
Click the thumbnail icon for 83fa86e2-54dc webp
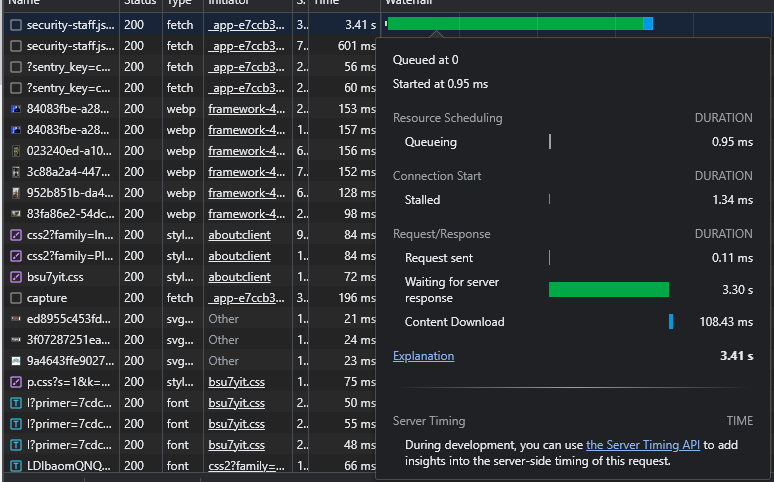point(15,214)
